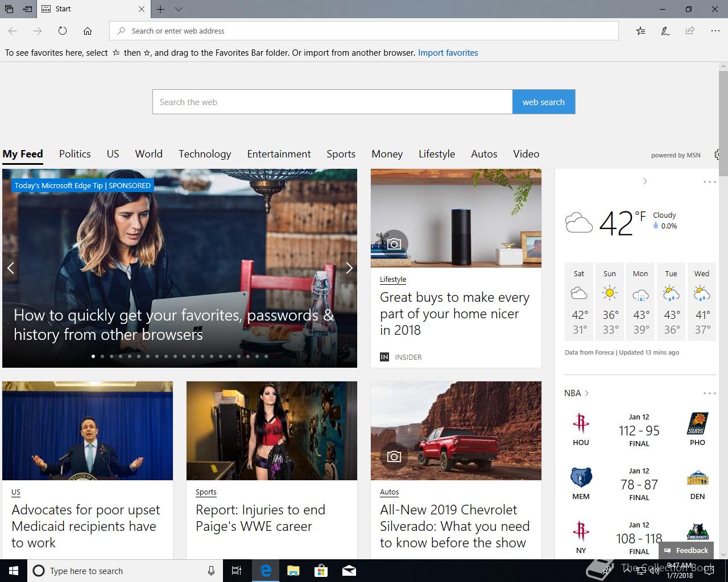Image resolution: width=728 pixels, height=582 pixels.
Task: Open Microsoft Store from taskbar
Action: [321, 571]
